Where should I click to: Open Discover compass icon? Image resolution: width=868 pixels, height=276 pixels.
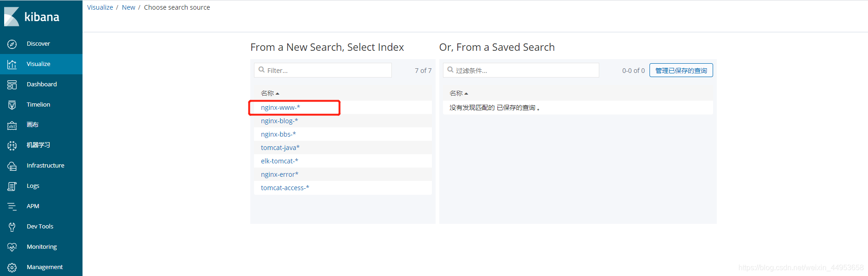[12, 44]
